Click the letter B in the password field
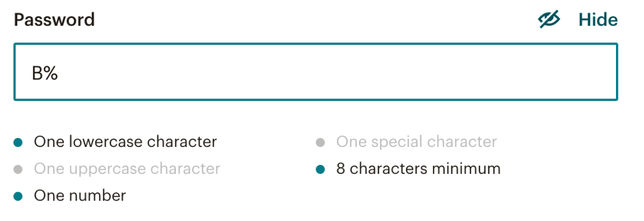Viewport: 644px width, 221px height. click(38, 73)
